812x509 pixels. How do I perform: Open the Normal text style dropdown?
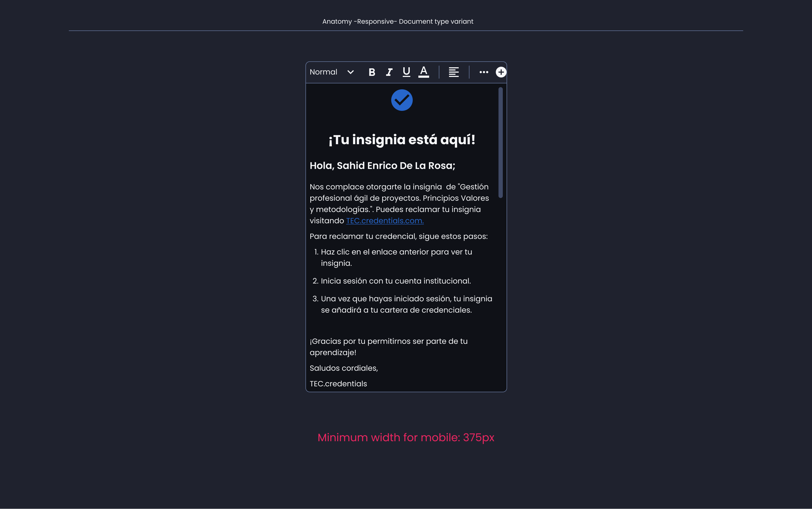[332, 72]
